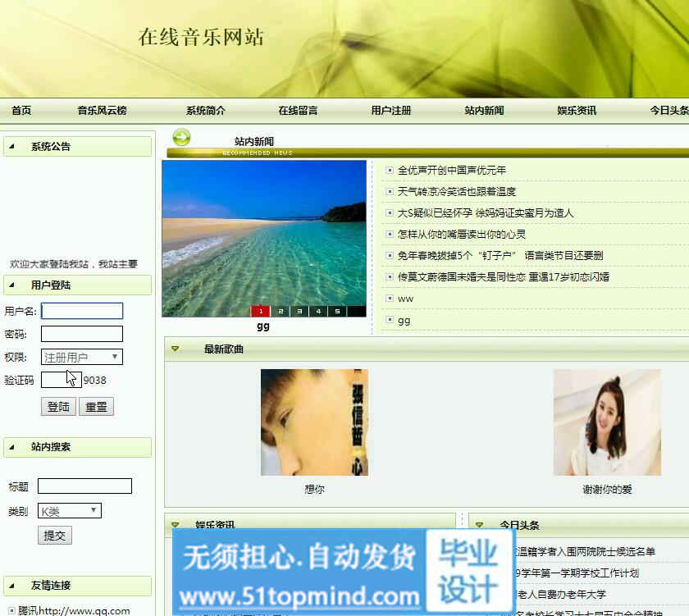Open 在线留言 in the navigation bar
Viewport: 689px width, 616px height.
click(x=298, y=110)
